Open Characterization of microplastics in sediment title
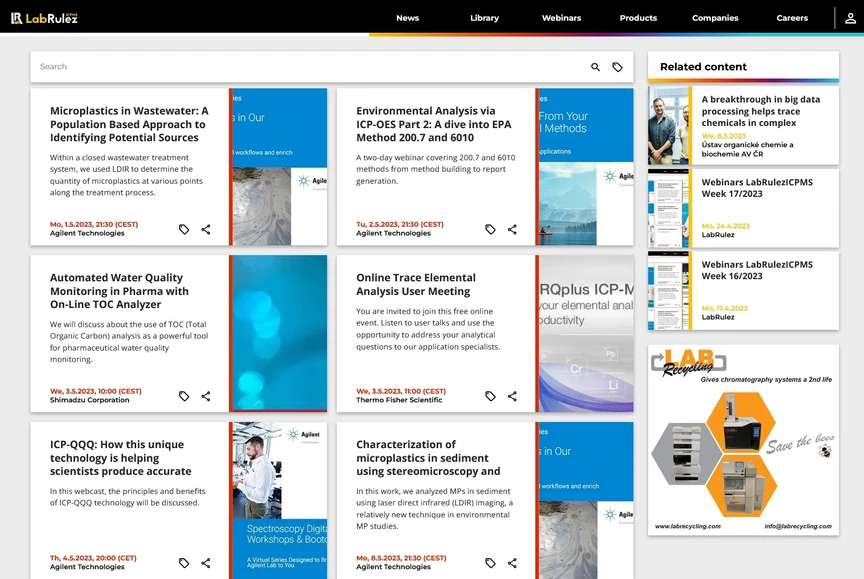Viewport: 864px width, 579px height. pos(428,458)
